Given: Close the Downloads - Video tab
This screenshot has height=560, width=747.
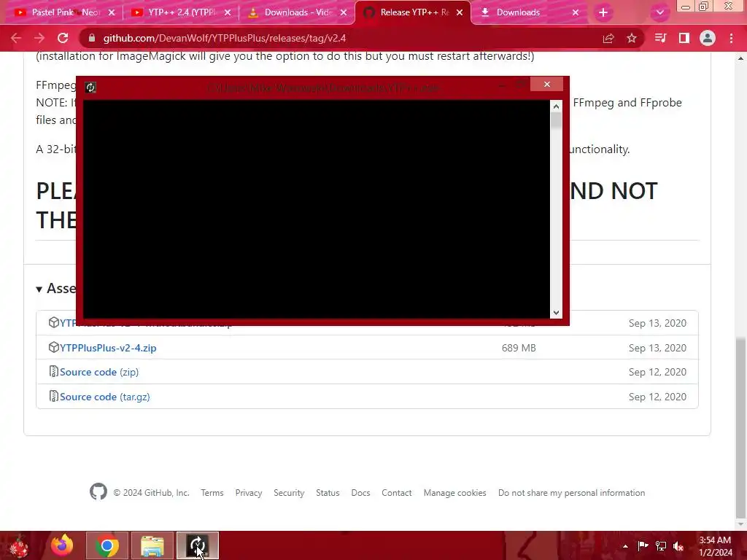Looking at the screenshot, I should pos(344,12).
